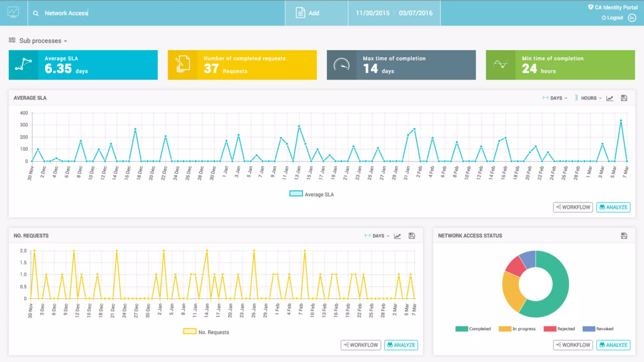Click the search magnifier icon
Viewport: 644px width, 362px height.
pyautogui.click(x=36, y=13)
